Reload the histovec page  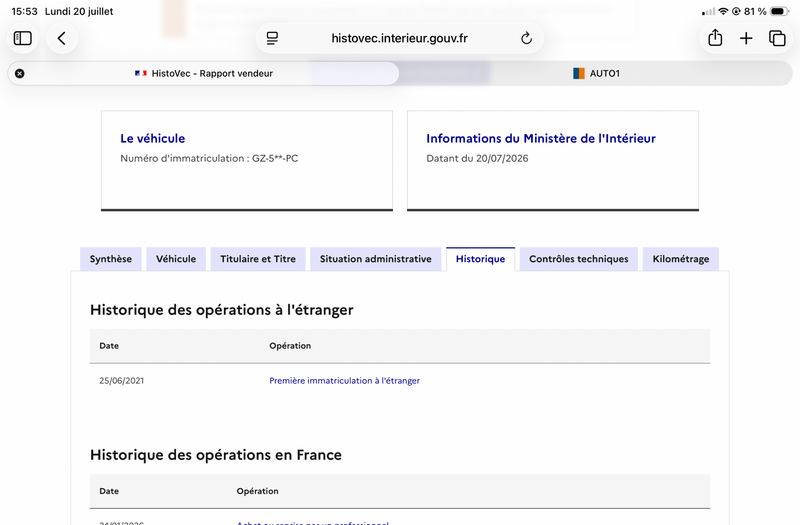(527, 38)
